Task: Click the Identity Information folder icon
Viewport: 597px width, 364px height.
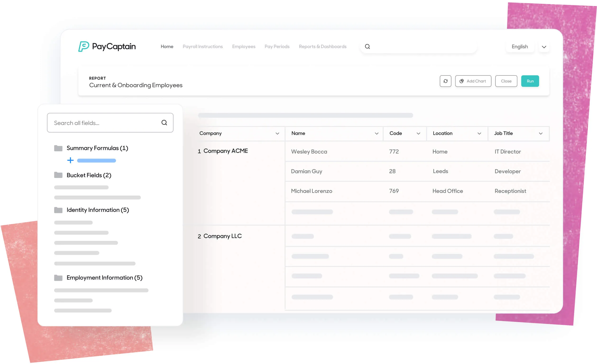Action: point(58,210)
